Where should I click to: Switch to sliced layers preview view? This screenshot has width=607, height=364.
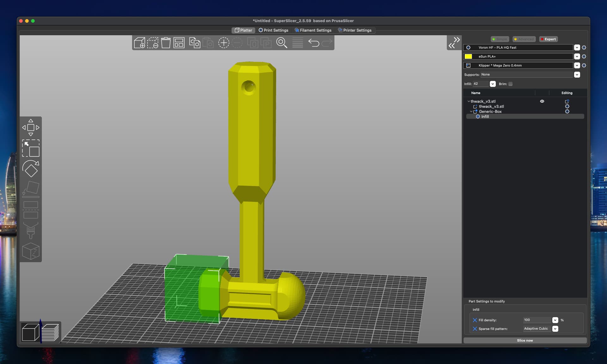(x=51, y=332)
